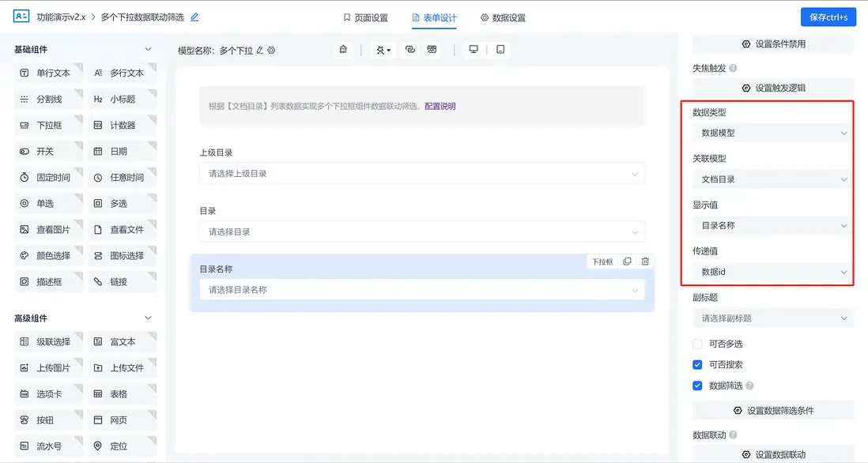Select the 开关 switch component
This screenshot has width=868, height=463.
pyautogui.click(x=45, y=151)
